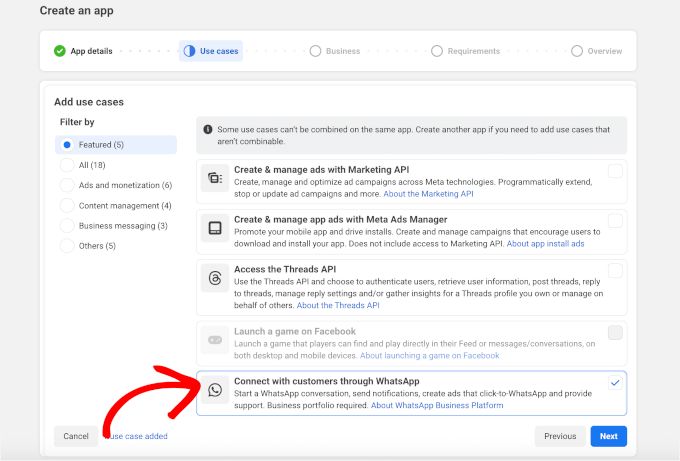
Task: Click the WhatsApp use case icon
Action: pos(215,391)
